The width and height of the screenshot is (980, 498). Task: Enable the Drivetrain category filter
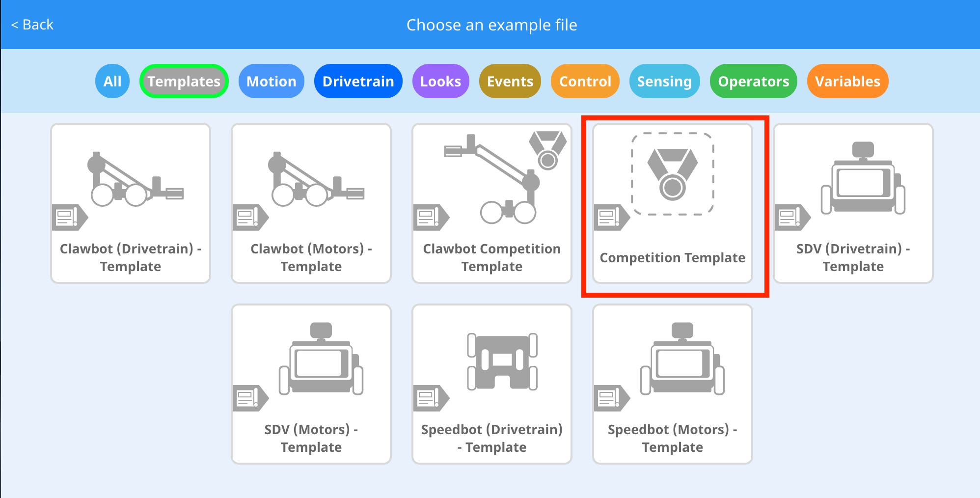coord(358,81)
